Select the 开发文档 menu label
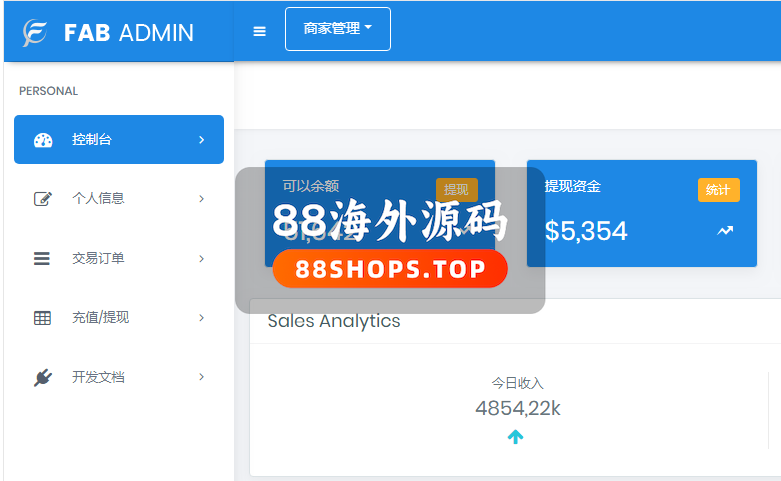The image size is (781, 481). pyautogui.click(x=98, y=378)
